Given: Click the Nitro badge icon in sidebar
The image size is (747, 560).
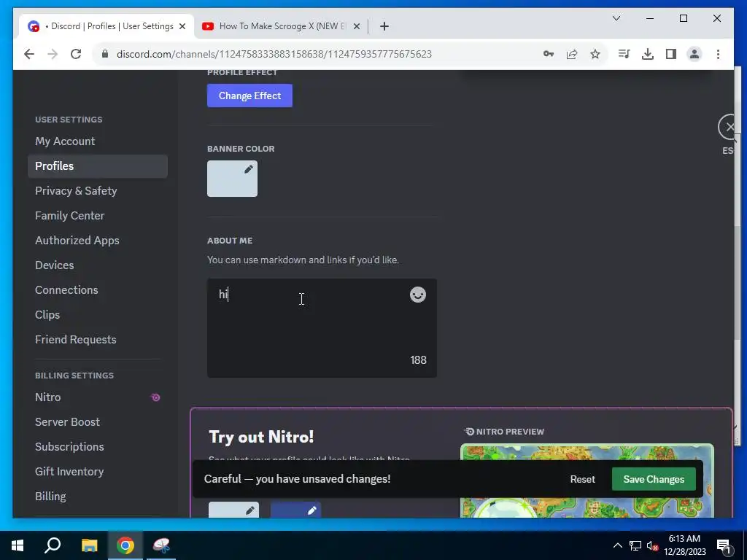Looking at the screenshot, I should click(x=156, y=397).
